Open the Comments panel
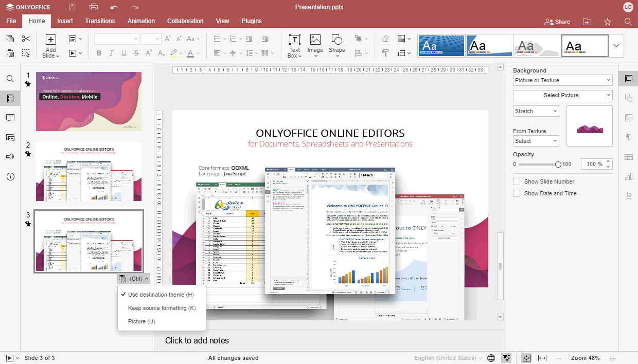This screenshot has width=638, height=364. pos(10,118)
